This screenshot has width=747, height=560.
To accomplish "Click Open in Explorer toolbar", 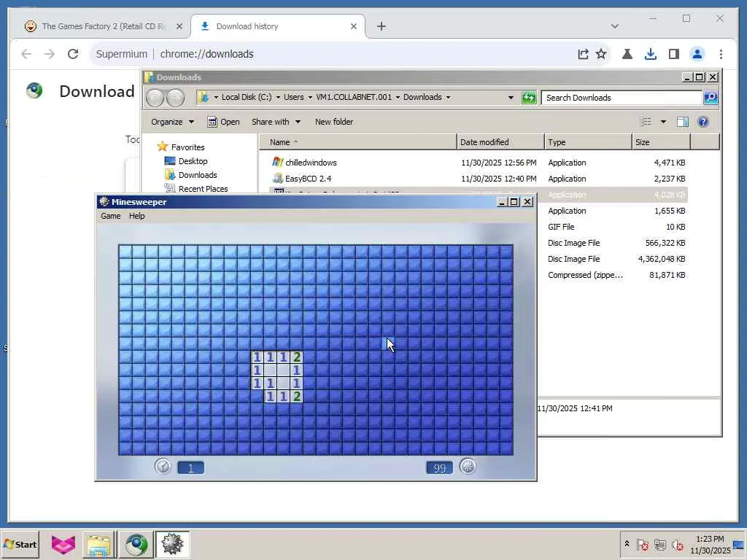I will [x=223, y=122].
